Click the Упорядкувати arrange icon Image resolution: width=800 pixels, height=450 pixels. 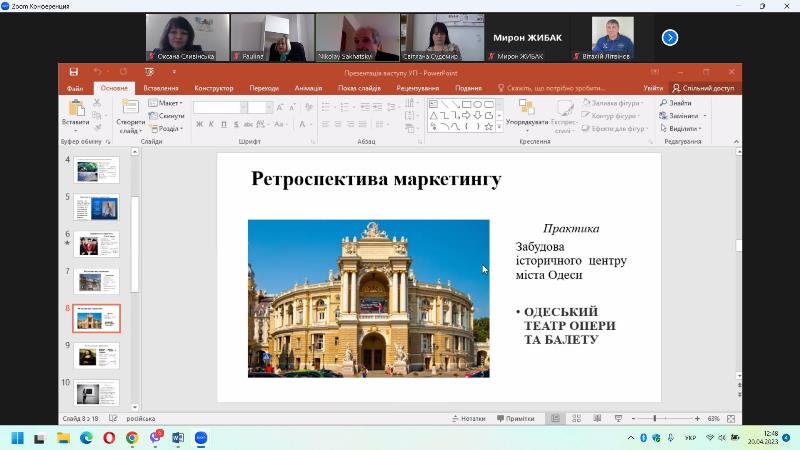pos(526,109)
